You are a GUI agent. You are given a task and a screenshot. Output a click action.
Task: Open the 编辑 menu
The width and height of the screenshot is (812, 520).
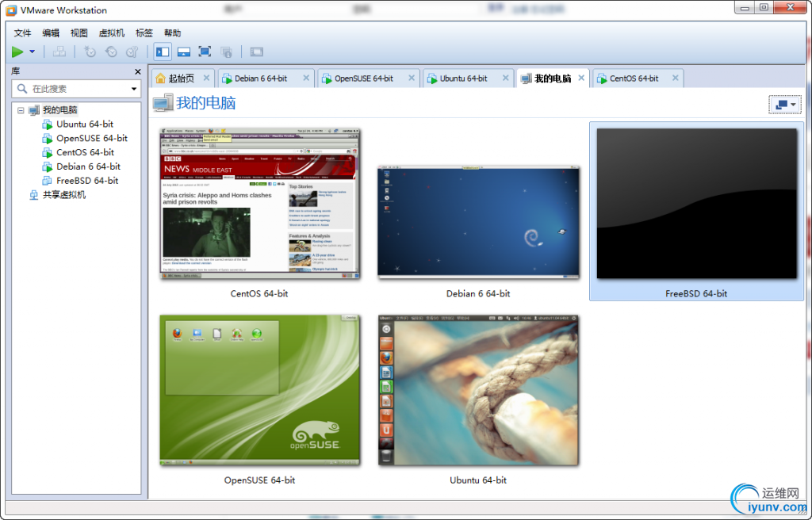(51, 33)
